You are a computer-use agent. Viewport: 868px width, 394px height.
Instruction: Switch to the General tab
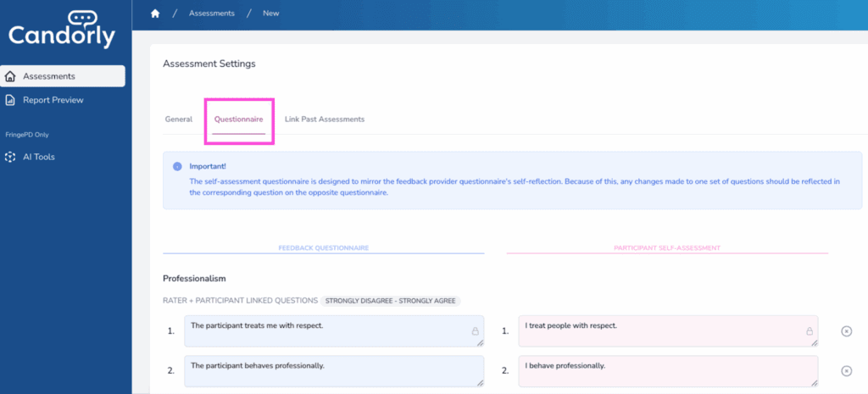pos(178,119)
